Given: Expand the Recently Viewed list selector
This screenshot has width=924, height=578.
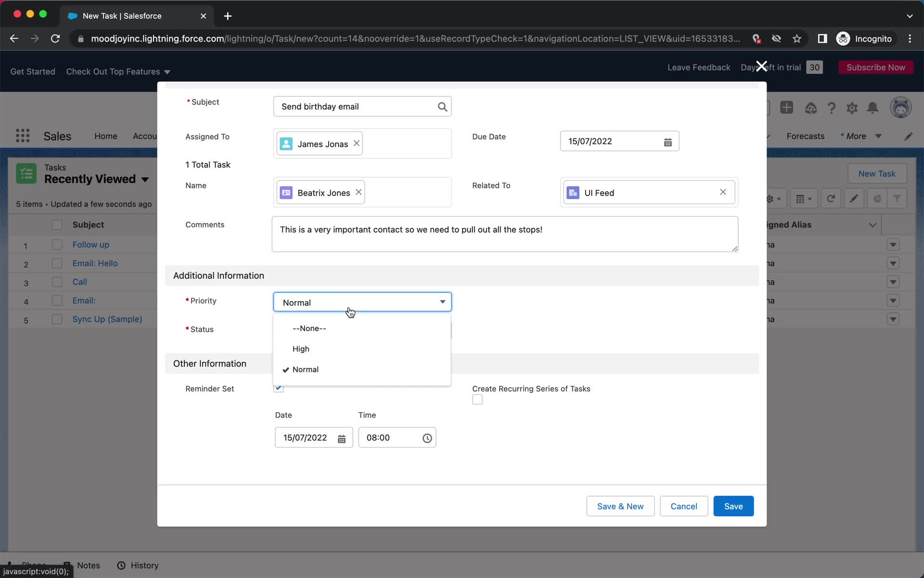Looking at the screenshot, I should click(x=145, y=180).
